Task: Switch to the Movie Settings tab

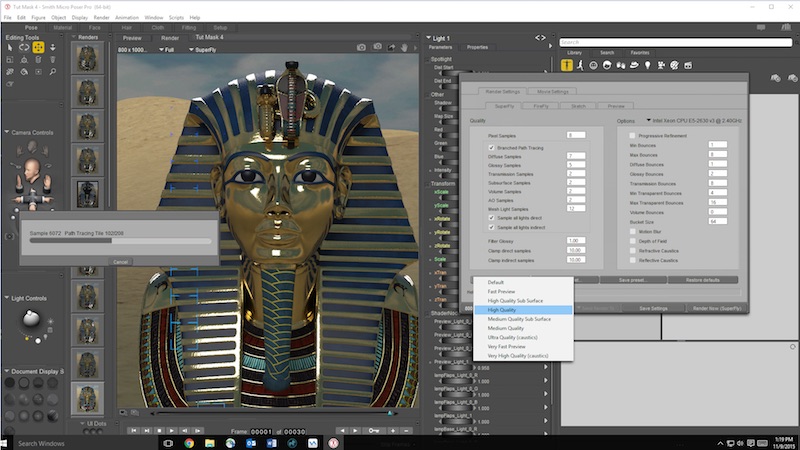Action: [x=553, y=91]
